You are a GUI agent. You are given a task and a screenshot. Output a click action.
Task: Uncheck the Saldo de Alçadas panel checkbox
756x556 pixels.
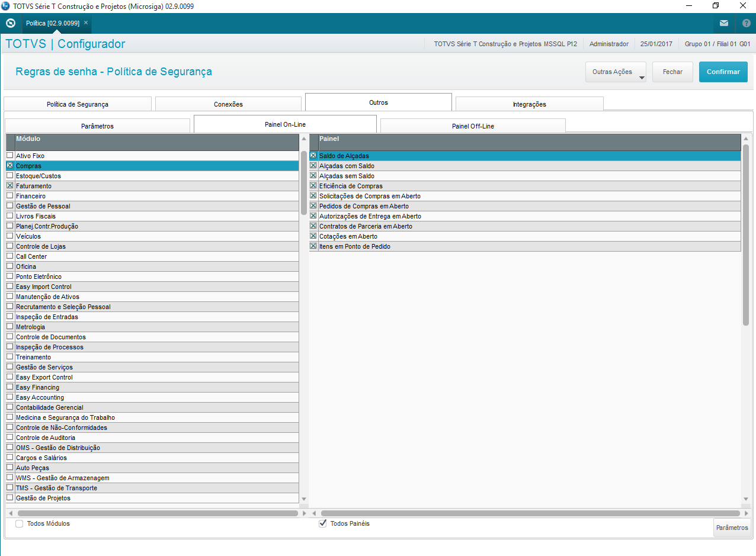click(313, 155)
